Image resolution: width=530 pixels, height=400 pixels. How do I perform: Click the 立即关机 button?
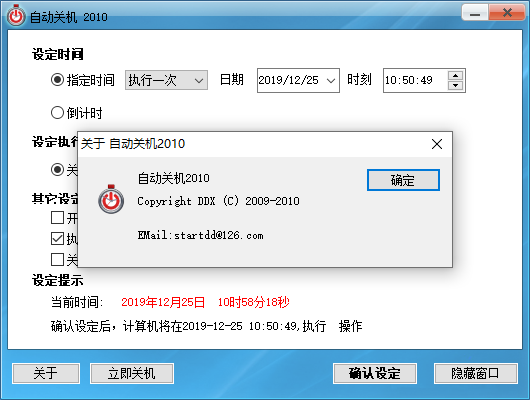(132, 373)
